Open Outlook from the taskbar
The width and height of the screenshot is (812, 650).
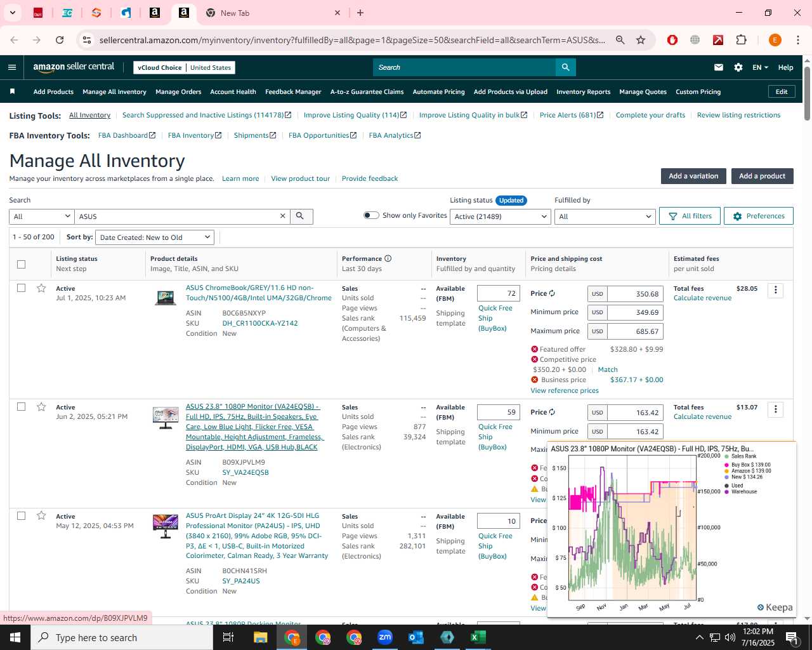click(416, 637)
